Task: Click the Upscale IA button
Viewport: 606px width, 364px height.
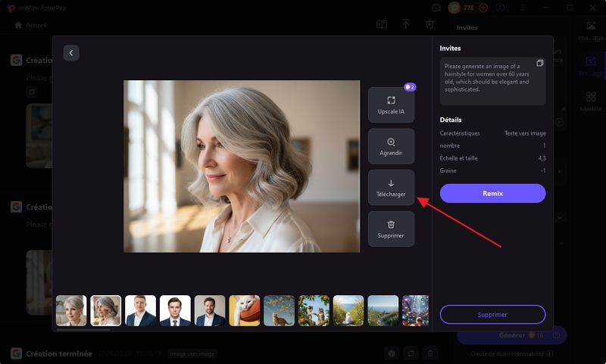Action: point(391,104)
